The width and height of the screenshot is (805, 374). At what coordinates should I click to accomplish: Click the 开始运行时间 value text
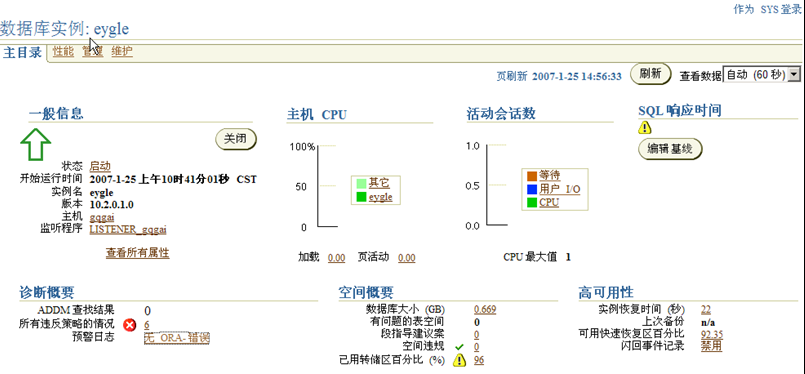pyautogui.click(x=173, y=179)
